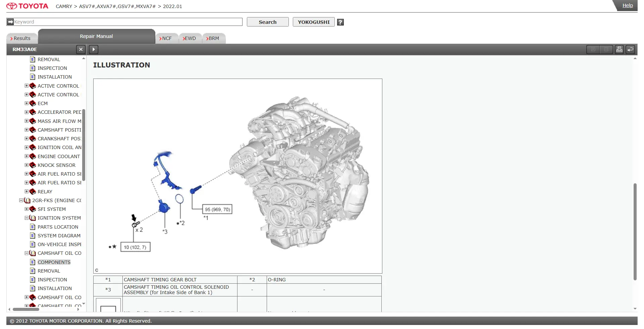Select AIR FUEL RATIO first entry
Image resolution: width=644 pixels, height=329 pixels.
tap(59, 174)
